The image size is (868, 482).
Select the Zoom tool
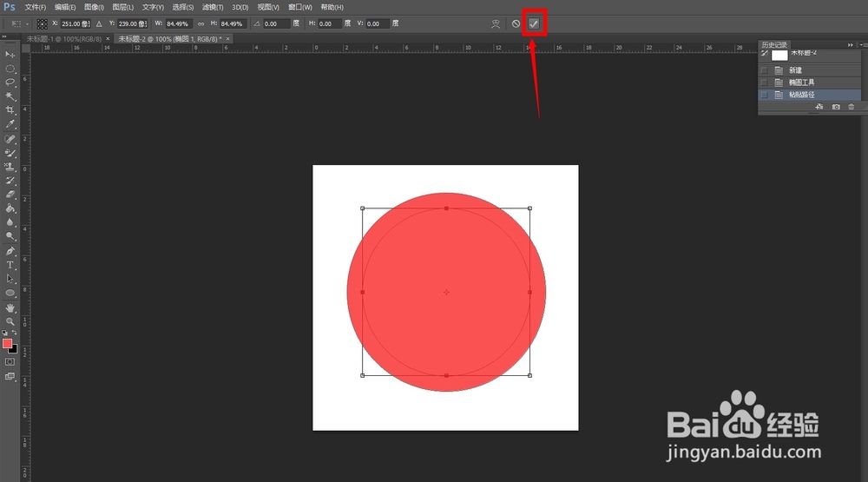pyautogui.click(x=10, y=321)
